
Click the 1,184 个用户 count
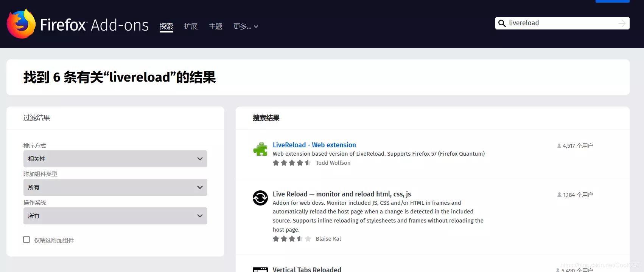pyautogui.click(x=578, y=195)
